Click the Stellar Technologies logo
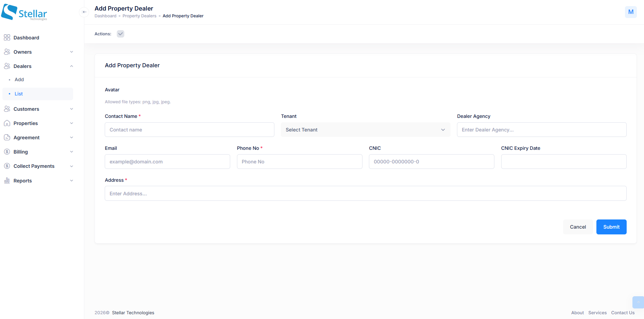 (x=24, y=13)
